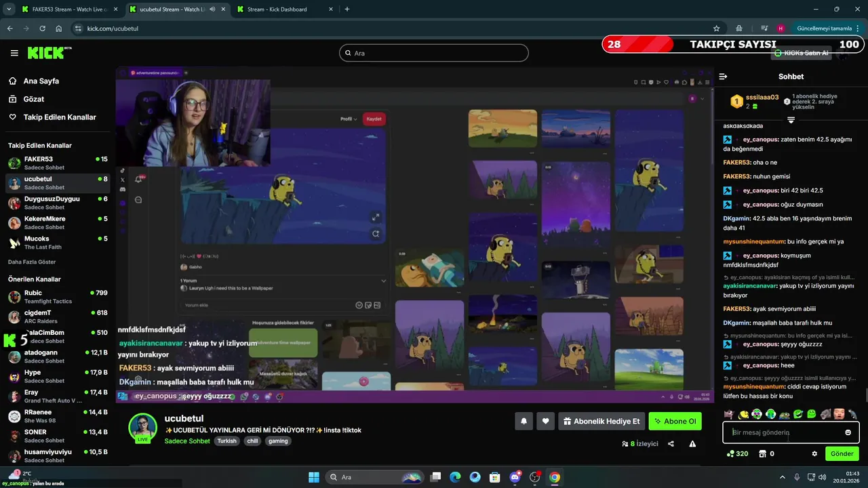Screen dimensions: 868x488
Task: Toggle channel notifications bell
Action: [x=524, y=421]
